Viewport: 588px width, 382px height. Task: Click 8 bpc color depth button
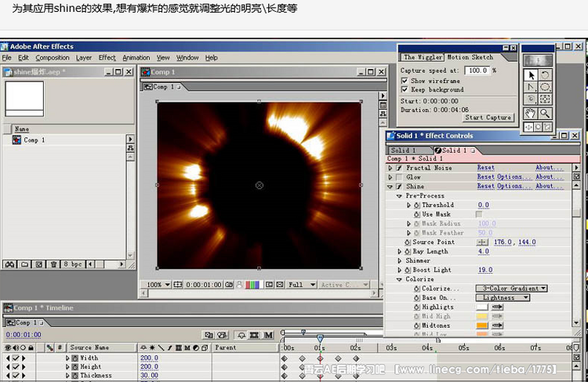pos(72,264)
